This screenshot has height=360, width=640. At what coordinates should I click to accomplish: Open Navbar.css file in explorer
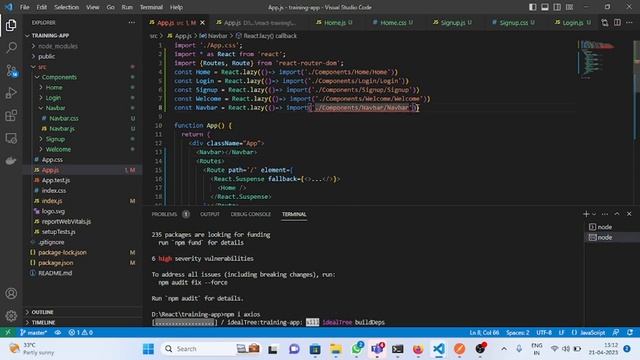tap(64, 118)
